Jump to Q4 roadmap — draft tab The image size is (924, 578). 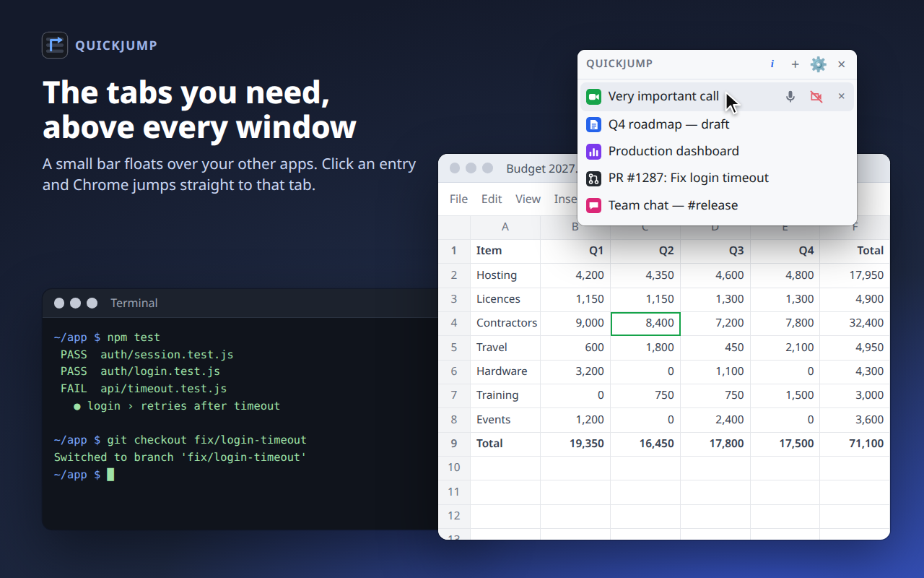tap(717, 124)
